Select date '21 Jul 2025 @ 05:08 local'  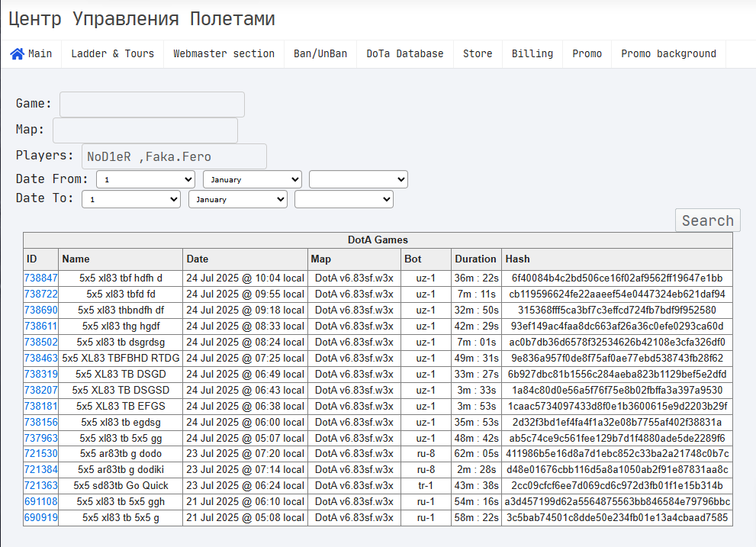pyautogui.click(x=245, y=518)
